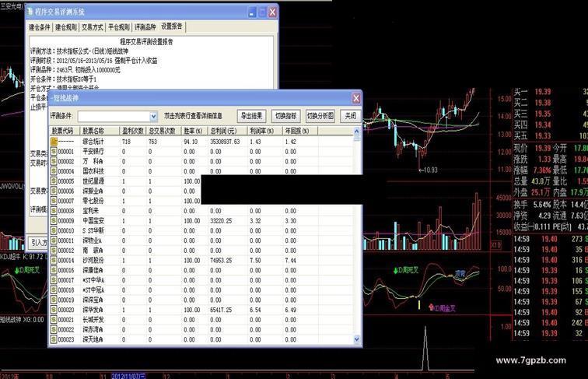588x379 pixels.
Task: Select the 中国宝安 stock name
Action: 93,221
